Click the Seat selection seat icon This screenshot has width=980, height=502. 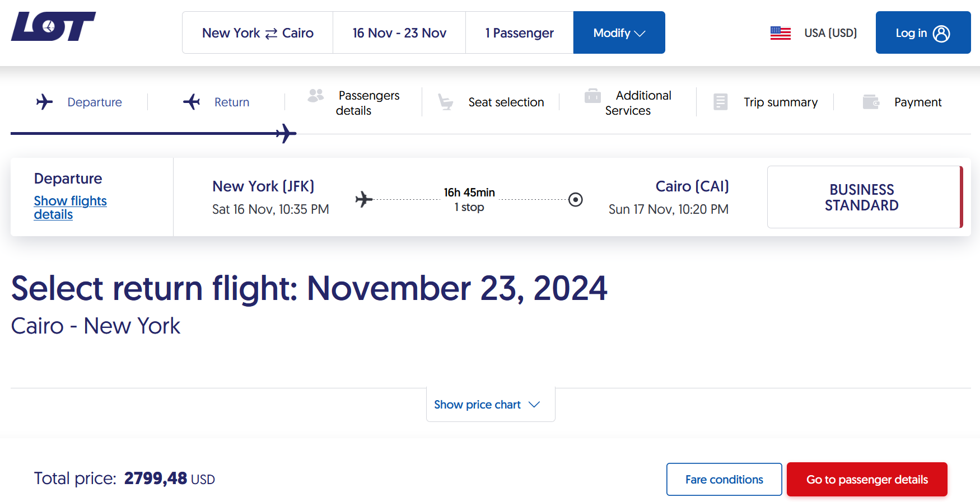(446, 102)
